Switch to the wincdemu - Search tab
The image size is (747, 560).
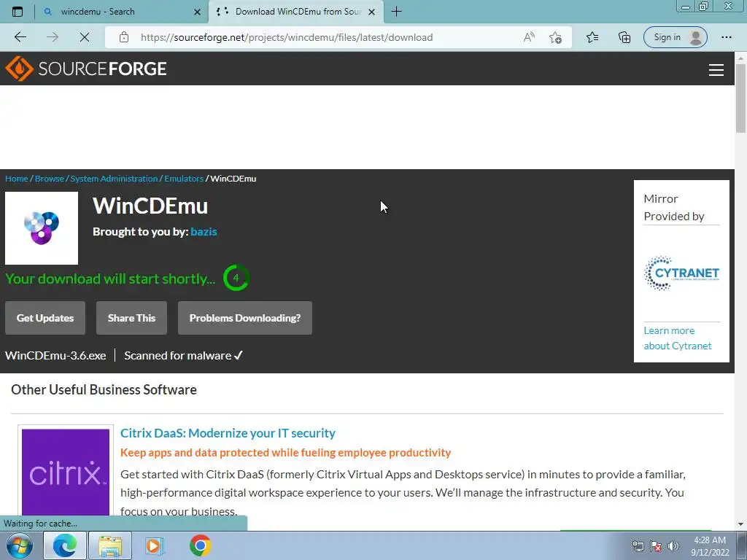[122, 12]
